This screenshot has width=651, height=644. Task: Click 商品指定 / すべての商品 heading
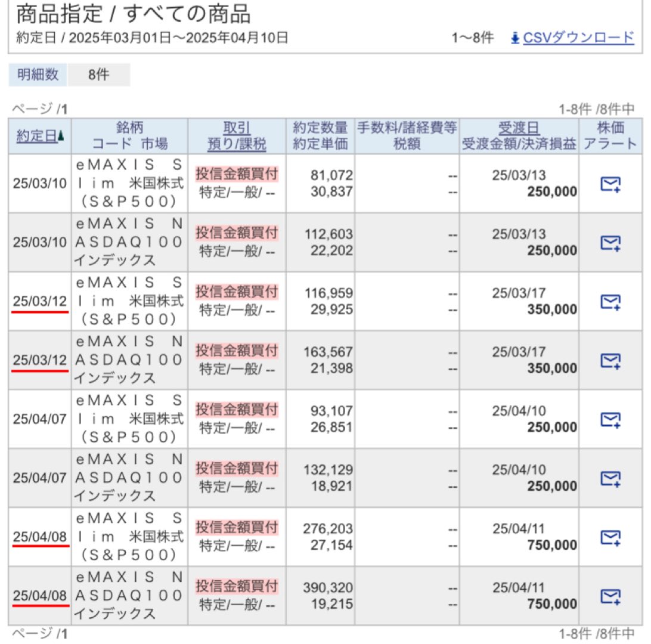(134, 14)
